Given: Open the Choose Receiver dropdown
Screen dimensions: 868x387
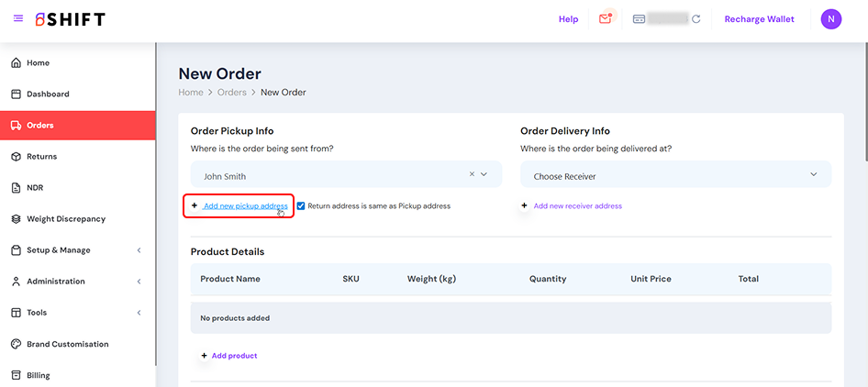Looking at the screenshot, I should (x=813, y=174).
